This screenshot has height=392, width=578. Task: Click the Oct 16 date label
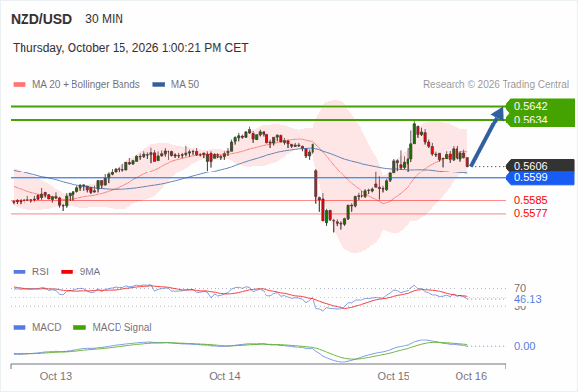click(x=471, y=376)
